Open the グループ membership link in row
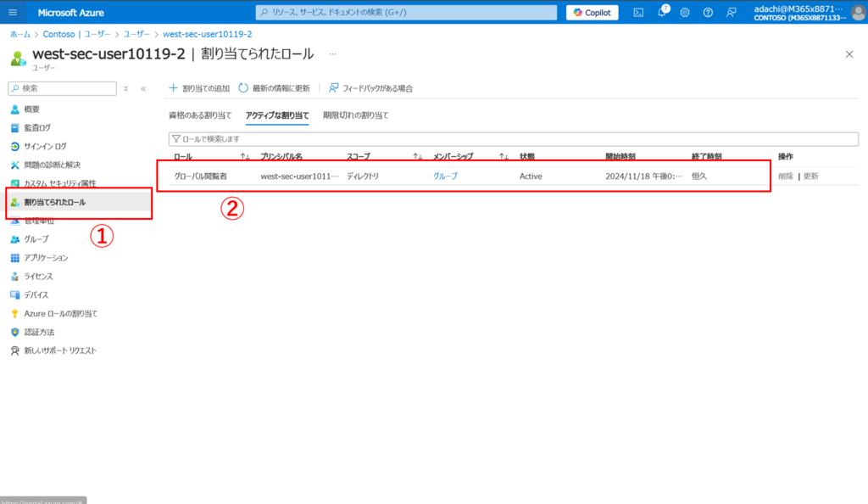The height and width of the screenshot is (504, 868). point(445,176)
